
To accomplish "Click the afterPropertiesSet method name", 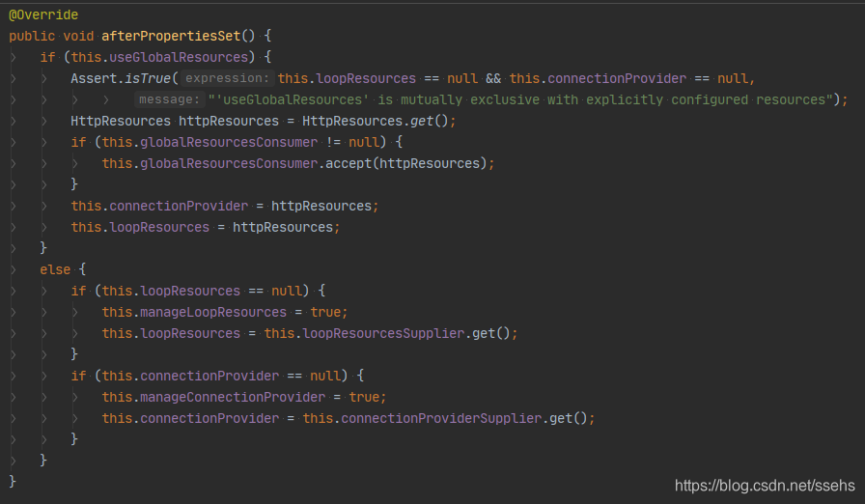I will (x=171, y=36).
